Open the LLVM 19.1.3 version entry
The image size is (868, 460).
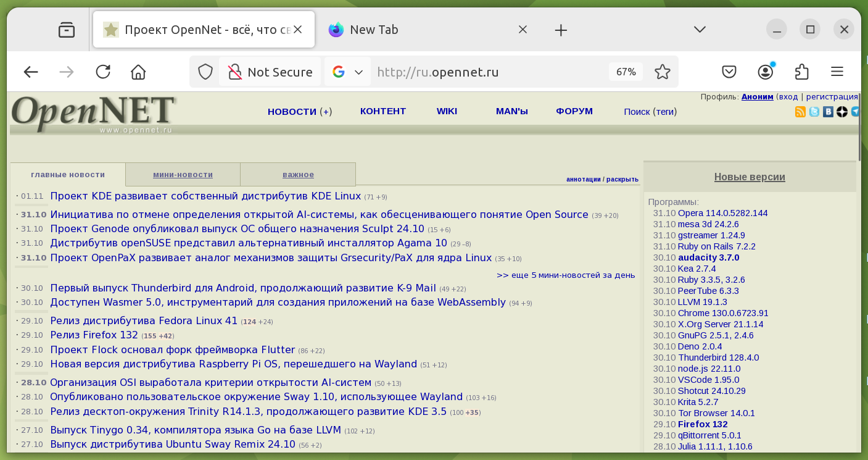(703, 302)
